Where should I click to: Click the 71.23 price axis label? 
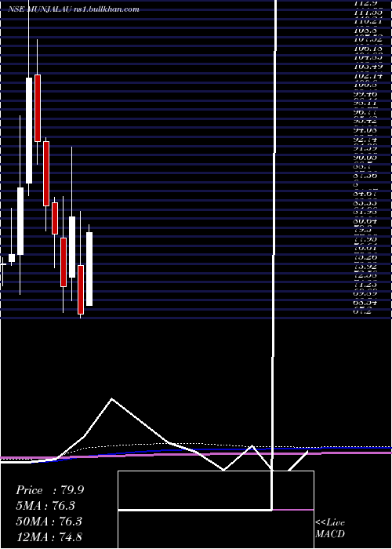[x=365, y=285]
